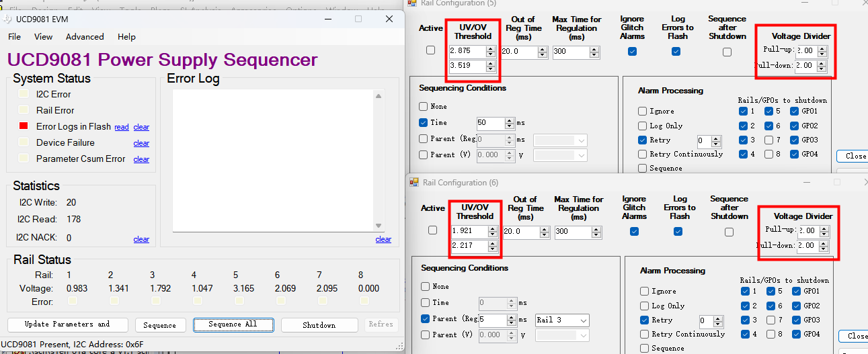Toggle Log Errors to Flash in Rail Configuration (6)
The width and height of the screenshot is (868, 354).
point(678,231)
